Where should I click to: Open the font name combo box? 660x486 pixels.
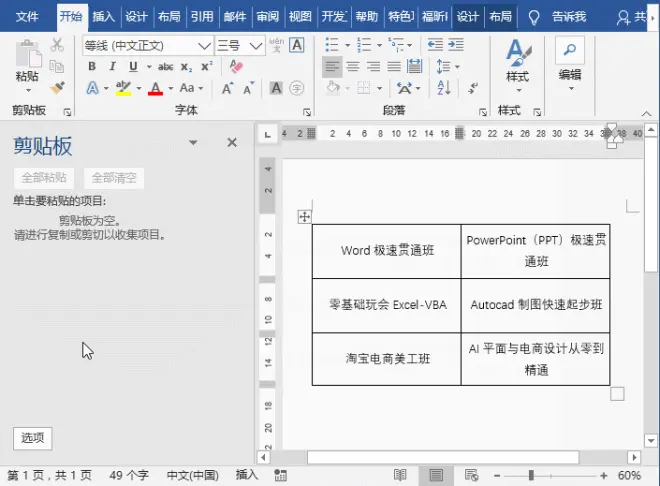(x=147, y=45)
